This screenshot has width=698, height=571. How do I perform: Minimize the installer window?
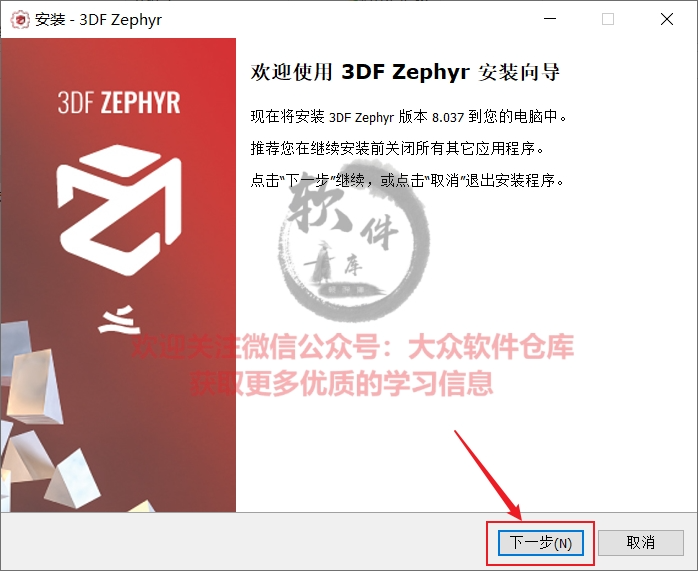tap(550, 19)
